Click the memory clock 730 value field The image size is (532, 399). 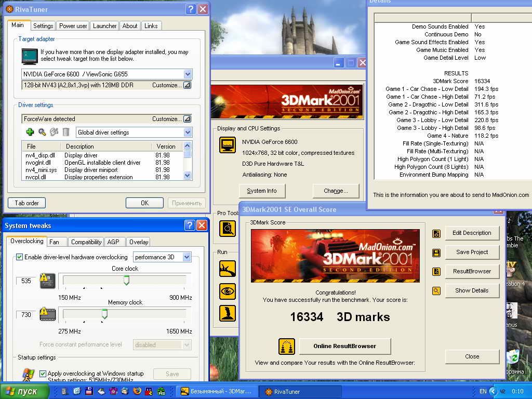pyautogui.click(x=26, y=314)
